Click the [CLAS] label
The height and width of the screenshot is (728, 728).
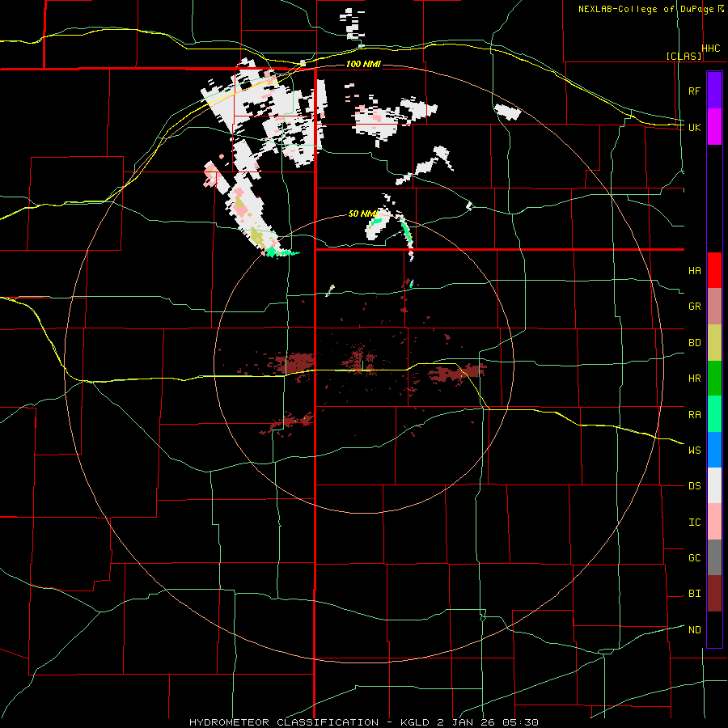(684, 56)
